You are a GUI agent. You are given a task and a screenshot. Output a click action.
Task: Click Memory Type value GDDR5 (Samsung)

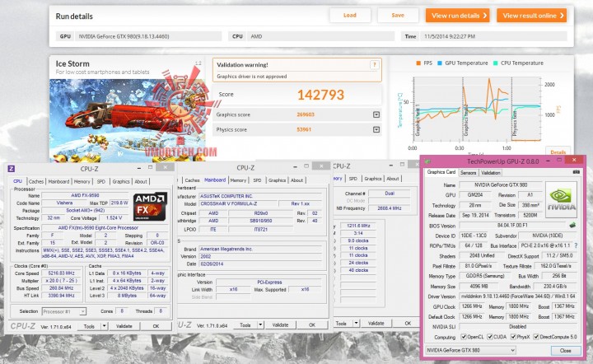pyautogui.click(x=485, y=276)
